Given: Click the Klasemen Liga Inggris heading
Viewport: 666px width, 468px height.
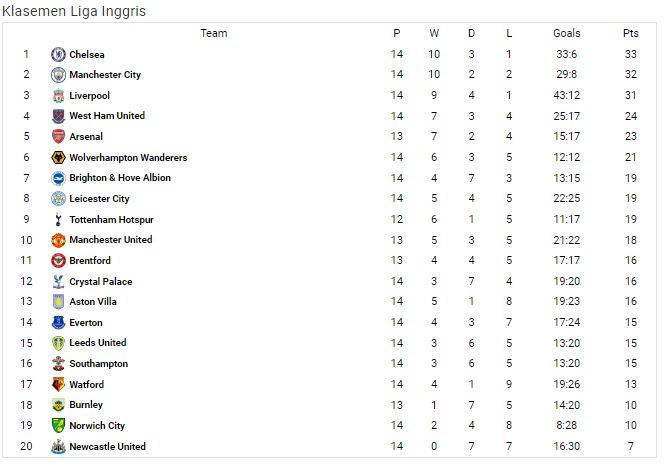Looking at the screenshot, I should tap(74, 11).
